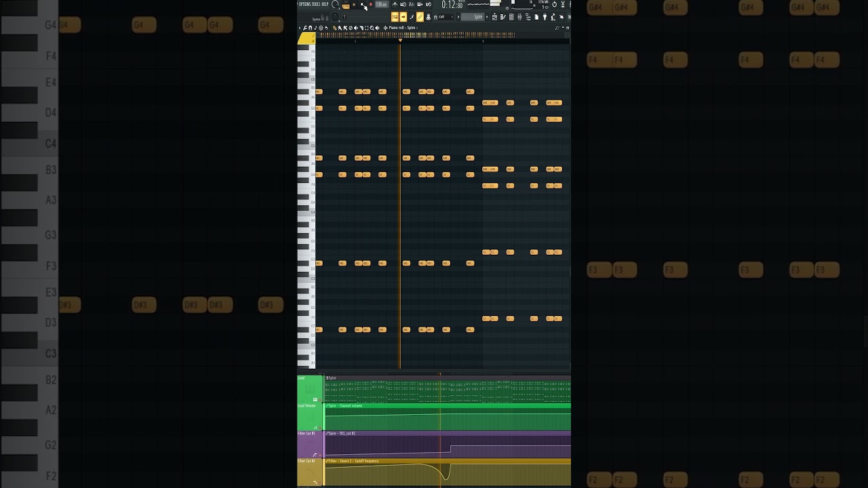Image resolution: width=868 pixels, height=488 pixels.
Task: Mute the Filter Cut #2 track
Action: tap(320, 483)
